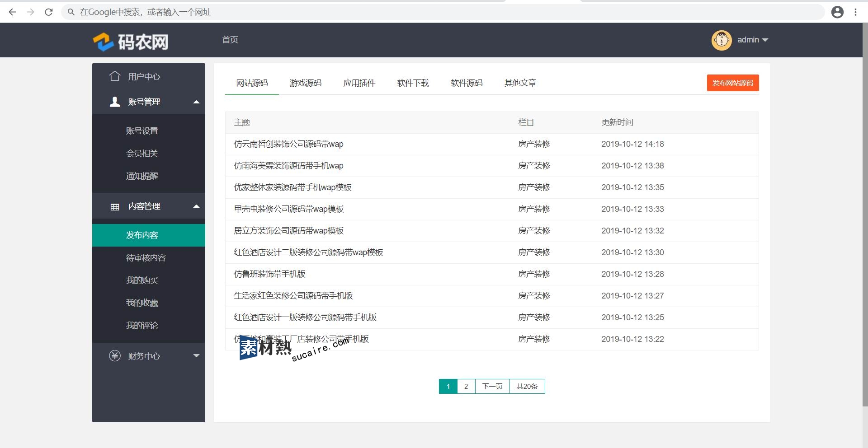Click the search magnifier in address bar
This screenshot has height=448, width=868.
71,12
